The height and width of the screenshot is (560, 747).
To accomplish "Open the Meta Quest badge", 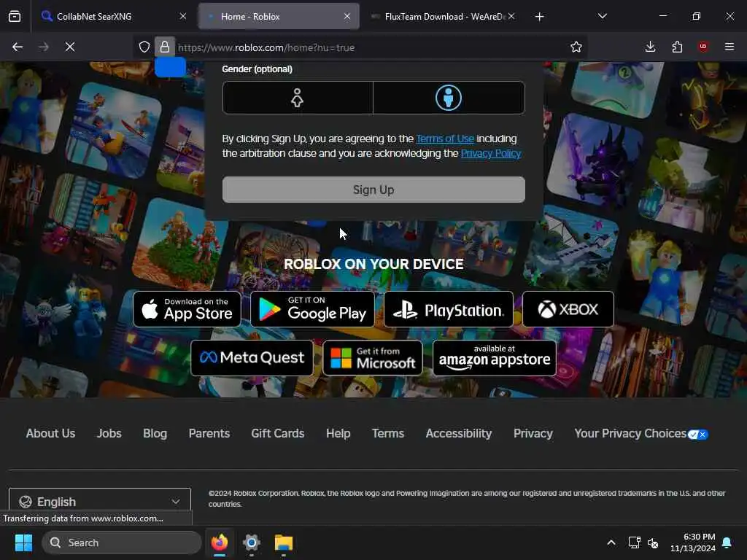I will click(x=252, y=357).
